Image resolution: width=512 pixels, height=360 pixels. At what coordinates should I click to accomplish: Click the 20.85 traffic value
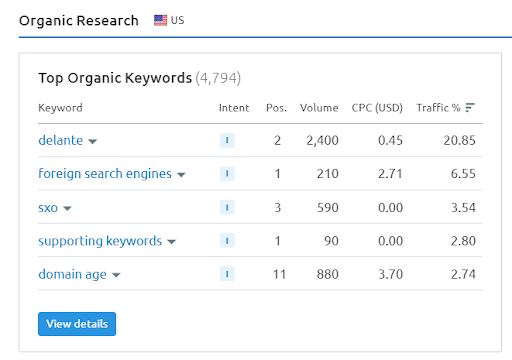pos(459,141)
